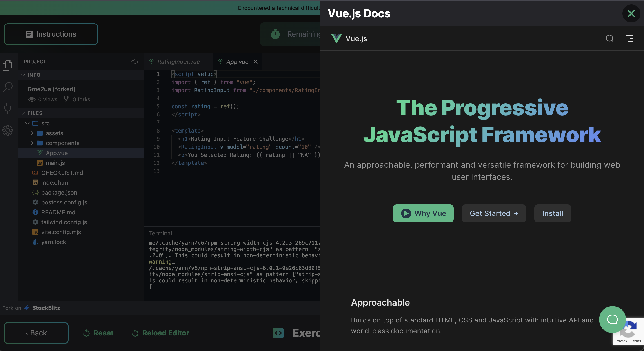Open CHECKLIST.md file
Screen dimensions: 644x351
(81, 173)
